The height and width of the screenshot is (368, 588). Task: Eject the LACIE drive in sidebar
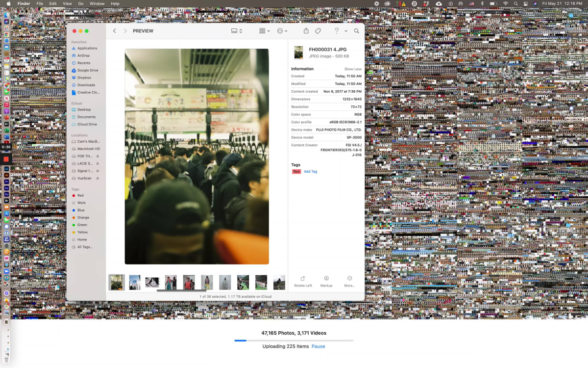pyautogui.click(x=98, y=163)
